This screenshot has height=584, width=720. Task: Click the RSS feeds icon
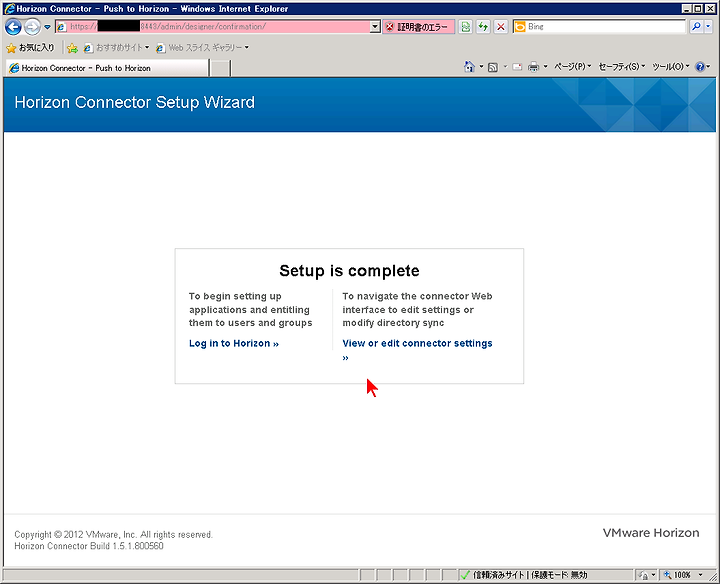point(493,67)
